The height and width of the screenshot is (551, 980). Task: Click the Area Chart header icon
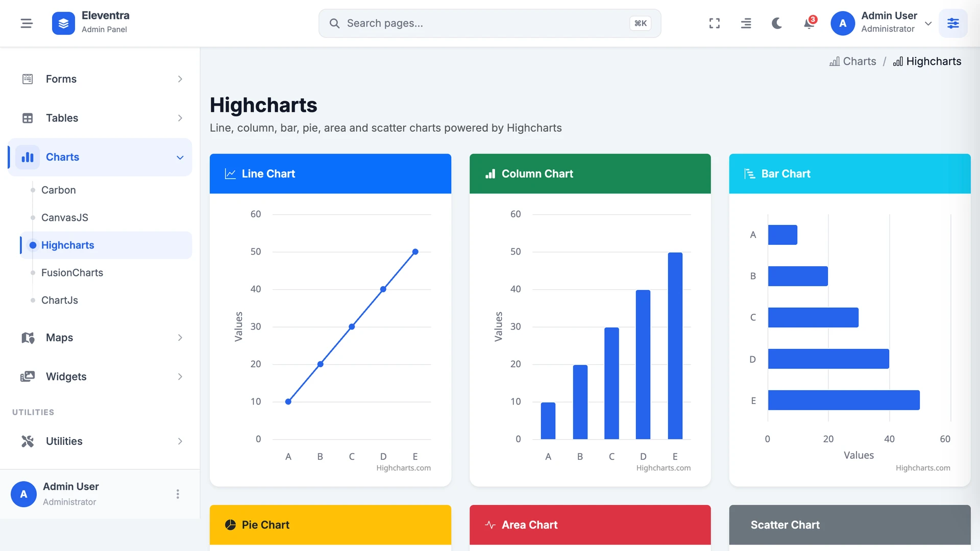(x=490, y=525)
